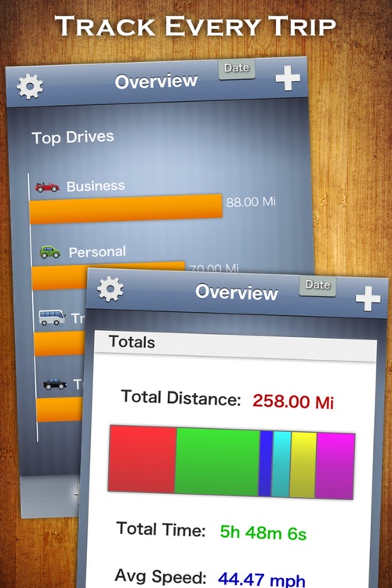This screenshot has width=392, height=588.
Task: Select the red convertible Business icon
Action: coord(47,187)
